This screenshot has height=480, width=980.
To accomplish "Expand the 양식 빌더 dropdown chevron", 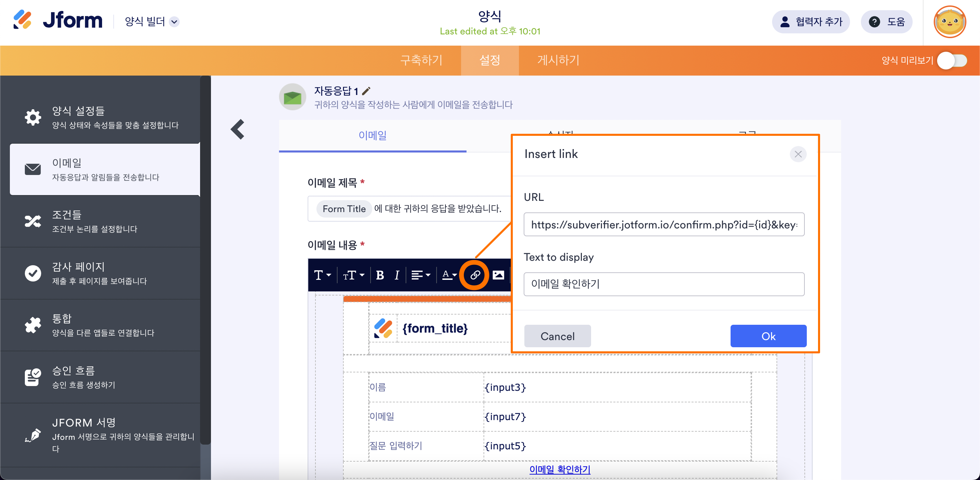I will (x=174, y=22).
